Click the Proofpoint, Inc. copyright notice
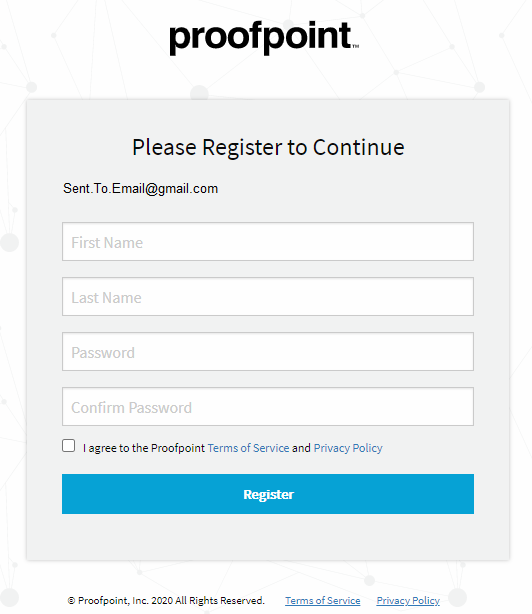532x614 pixels. click(x=166, y=600)
